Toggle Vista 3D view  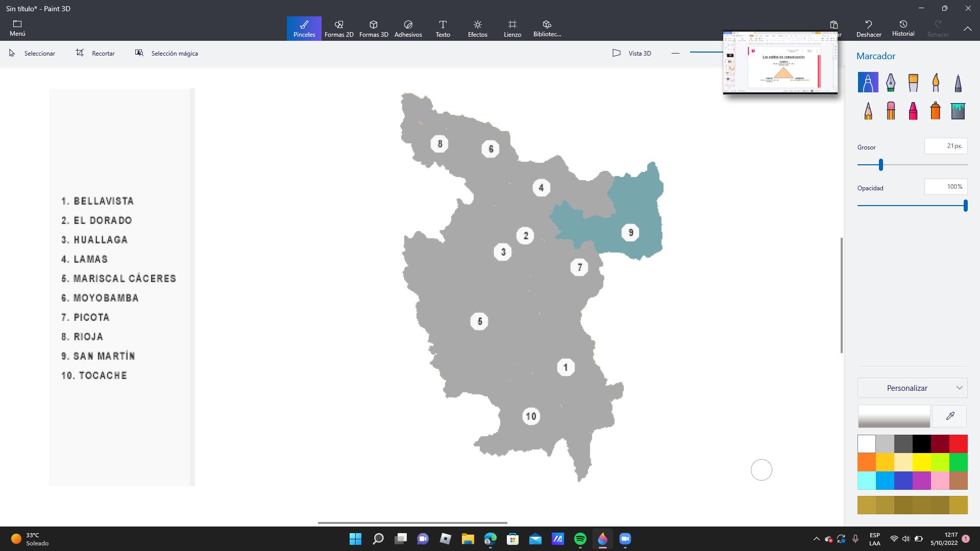coord(632,53)
